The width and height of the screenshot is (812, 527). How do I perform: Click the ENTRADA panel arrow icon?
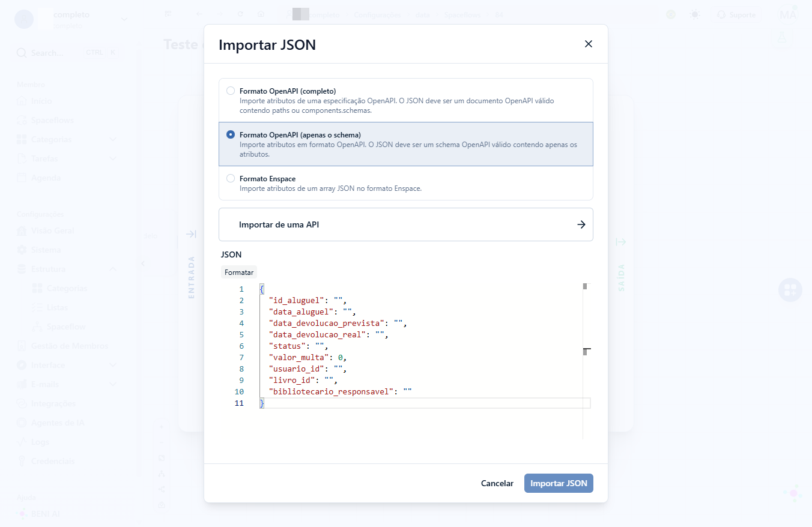pos(191,234)
